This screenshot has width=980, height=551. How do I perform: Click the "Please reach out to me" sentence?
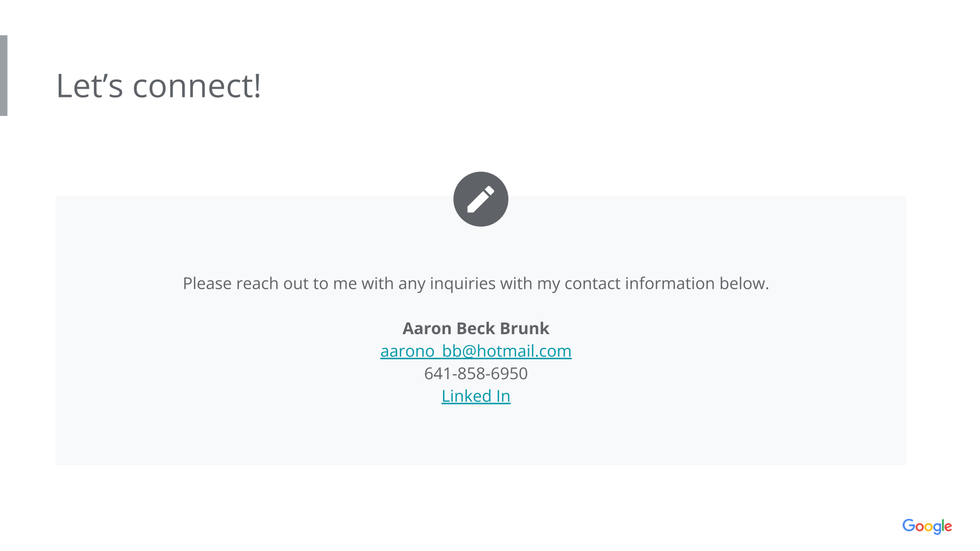click(x=476, y=283)
